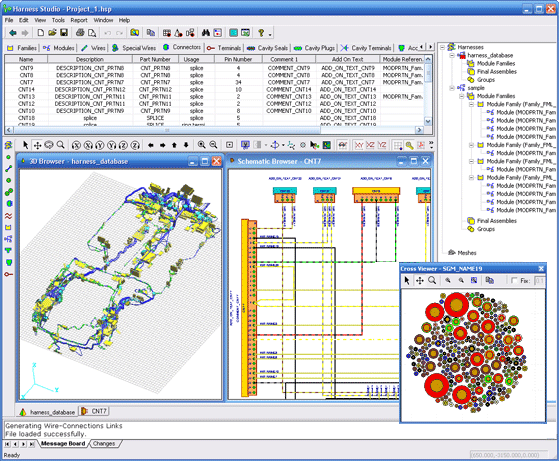Collapse the sample tree node
The height and width of the screenshot is (461, 559).
tap(452, 88)
